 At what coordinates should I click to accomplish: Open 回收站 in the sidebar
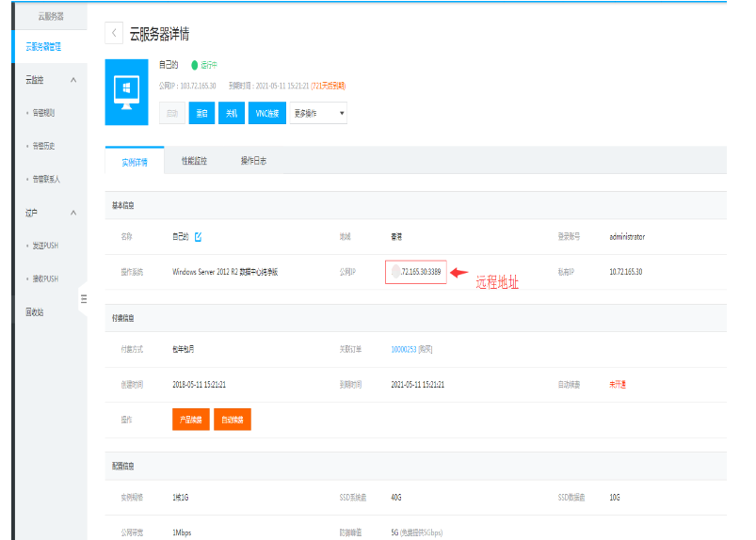tap(35, 311)
